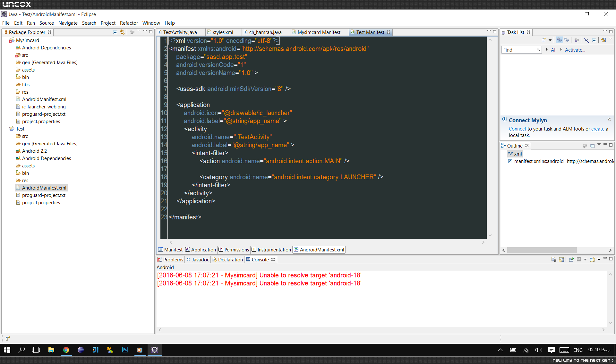Screen dimensions: 616x364
Task: Click Focus on Active Task in Package Explorer
Action: (x=132, y=32)
